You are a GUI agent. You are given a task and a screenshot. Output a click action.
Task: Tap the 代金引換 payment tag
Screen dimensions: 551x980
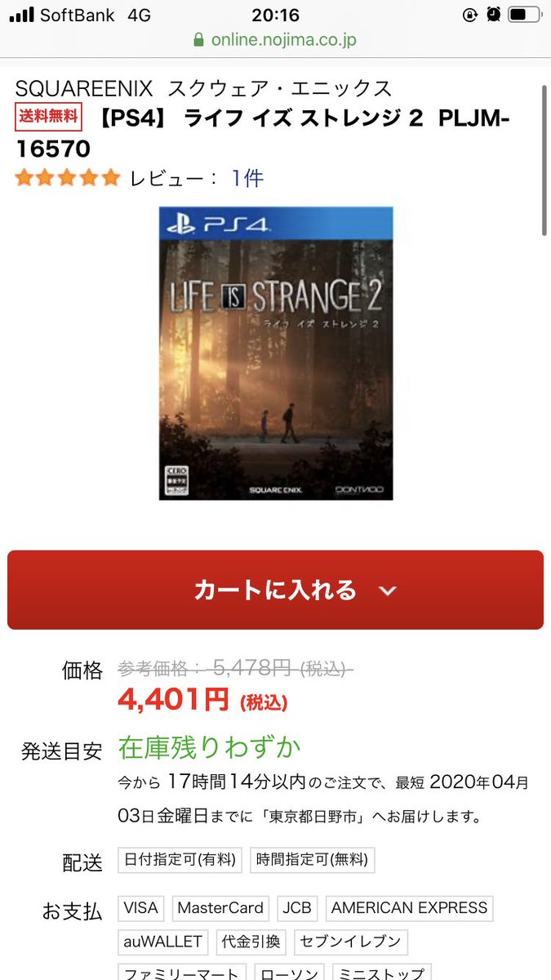click(x=251, y=942)
